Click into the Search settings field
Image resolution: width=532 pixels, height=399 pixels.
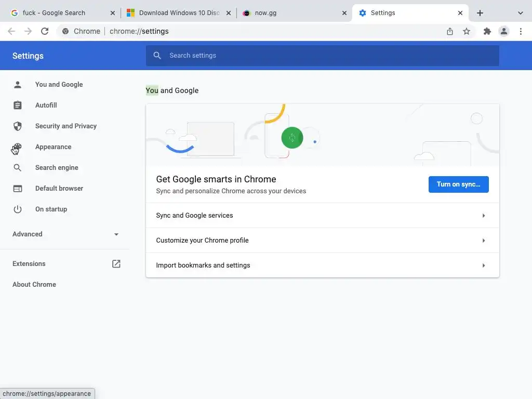(x=322, y=55)
